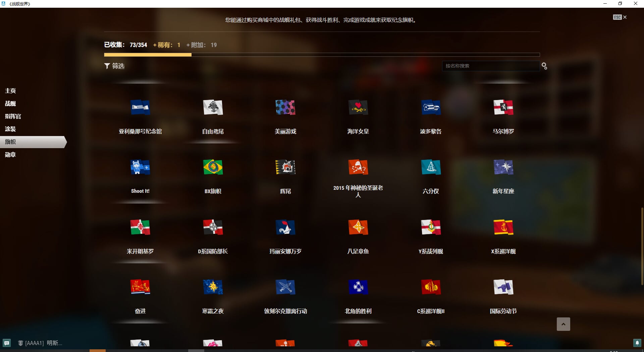Viewport: 644px width, 352px height.
Task: Select the 海洋女皇 flag icon
Action: click(x=358, y=107)
